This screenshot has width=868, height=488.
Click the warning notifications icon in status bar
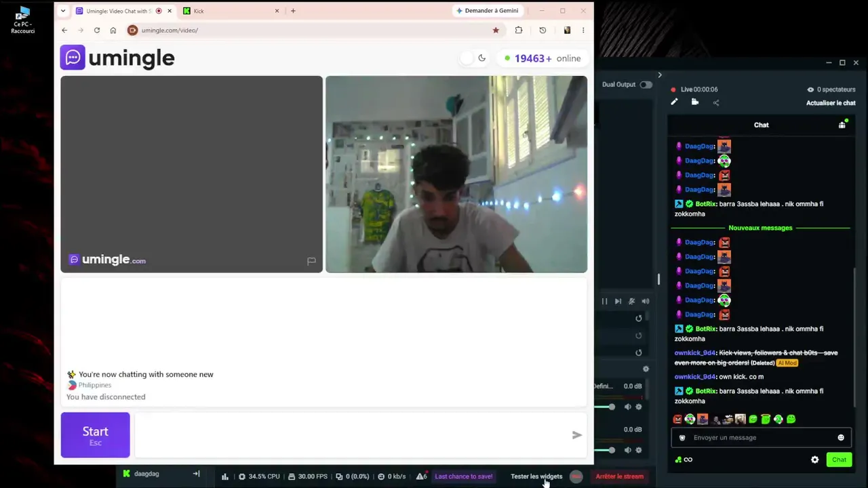(421, 476)
